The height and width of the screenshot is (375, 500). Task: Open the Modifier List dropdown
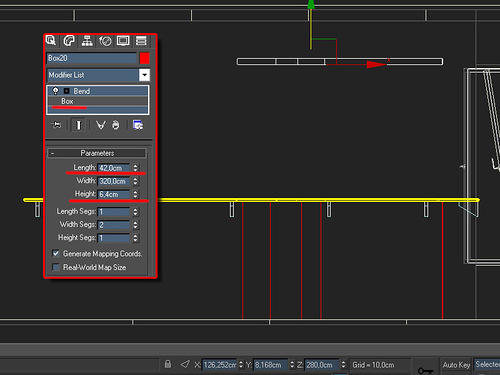pos(144,75)
